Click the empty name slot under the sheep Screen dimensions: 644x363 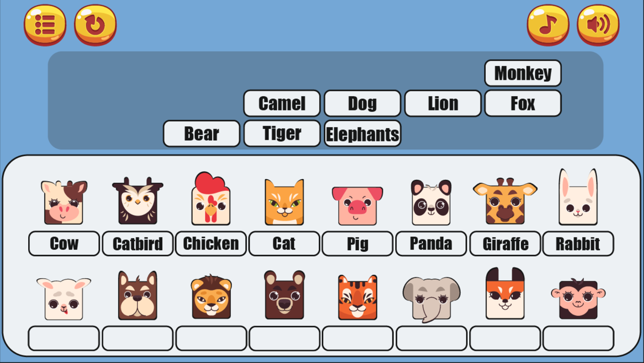pos(64,339)
